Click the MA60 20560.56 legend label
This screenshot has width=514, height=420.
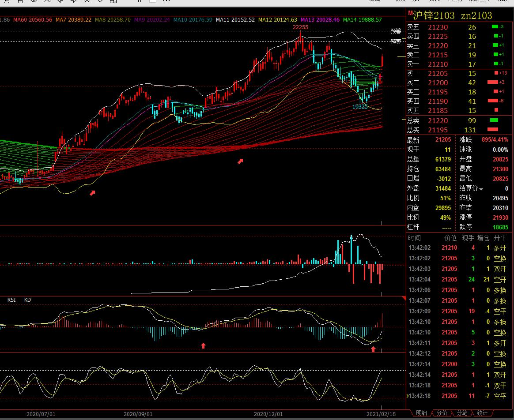(32, 20)
